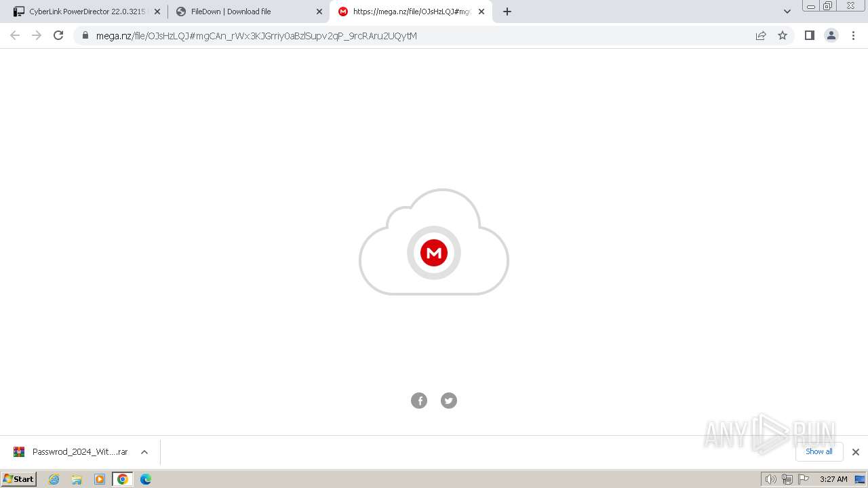Image resolution: width=868 pixels, height=488 pixels.
Task: Open MEGA's Twitter page icon
Action: 449,401
